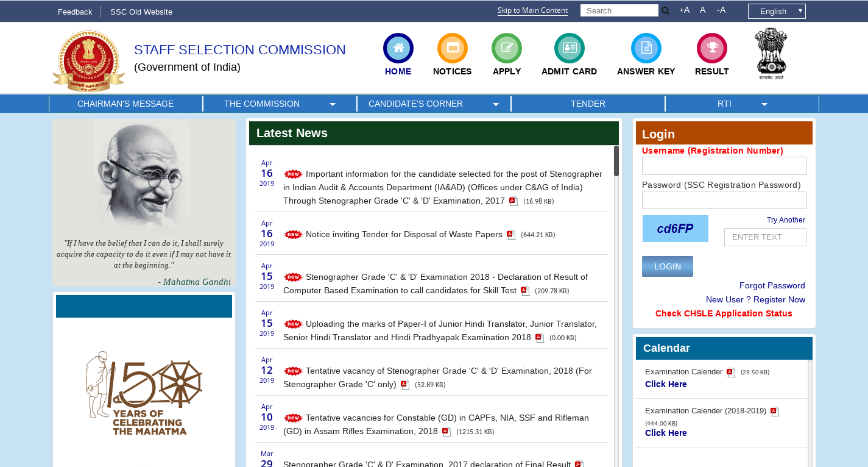The image size is (868, 467).
Task: Open the TENDER menu item
Action: 587,104
